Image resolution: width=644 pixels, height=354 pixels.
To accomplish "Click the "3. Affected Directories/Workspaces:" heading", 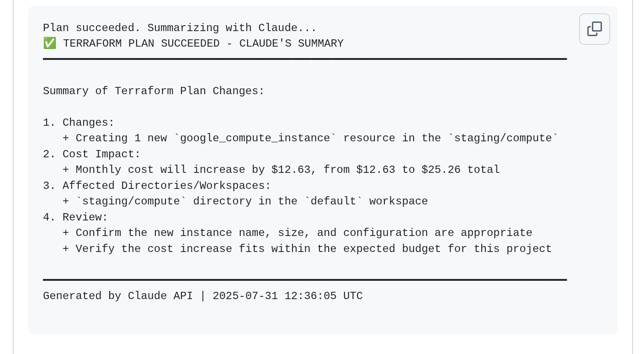I will click(x=157, y=186).
